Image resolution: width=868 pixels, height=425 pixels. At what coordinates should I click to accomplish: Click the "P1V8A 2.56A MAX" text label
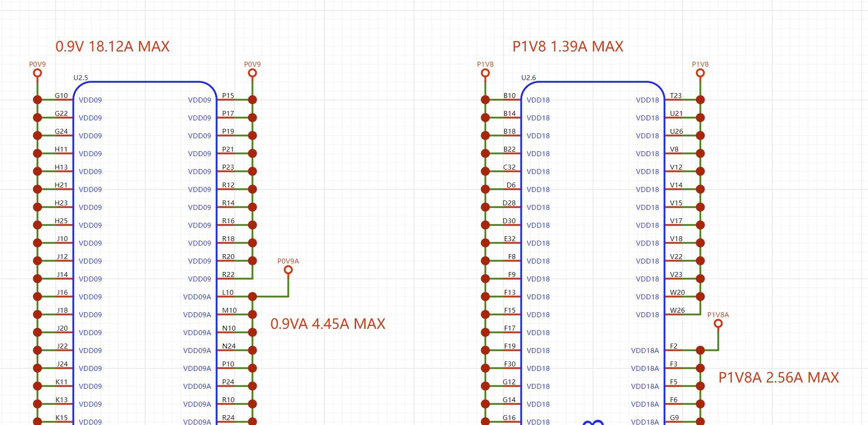778,378
